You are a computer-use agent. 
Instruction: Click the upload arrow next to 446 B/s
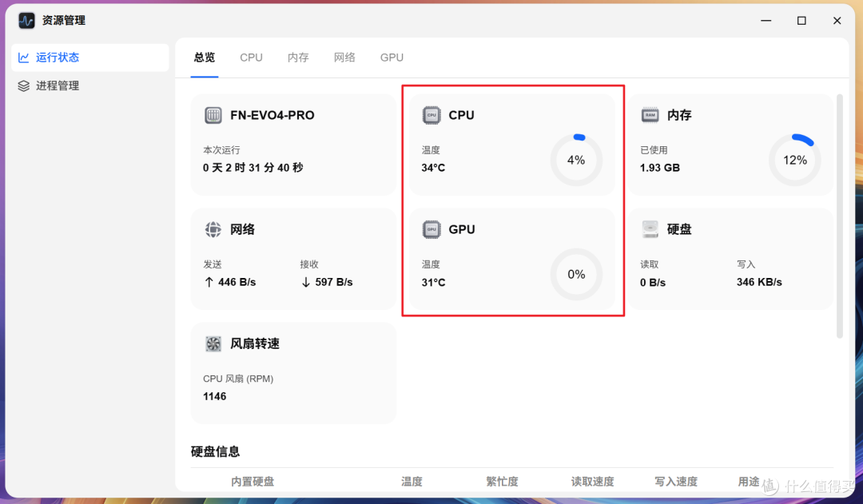[209, 282]
